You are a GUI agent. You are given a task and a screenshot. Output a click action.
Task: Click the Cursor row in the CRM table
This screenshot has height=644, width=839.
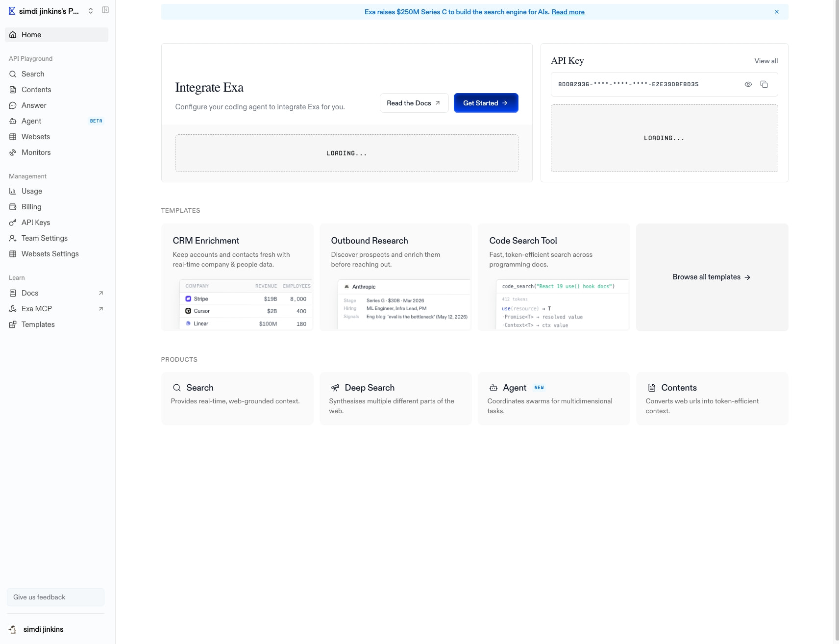point(246,311)
